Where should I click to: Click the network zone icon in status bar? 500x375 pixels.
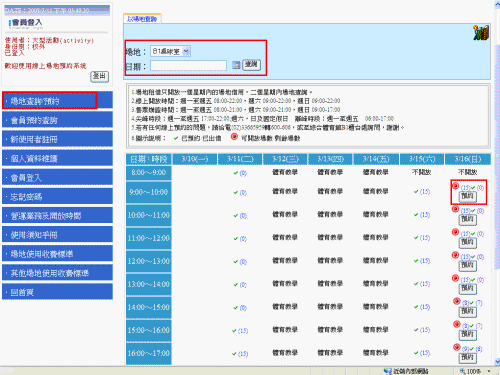388,371
